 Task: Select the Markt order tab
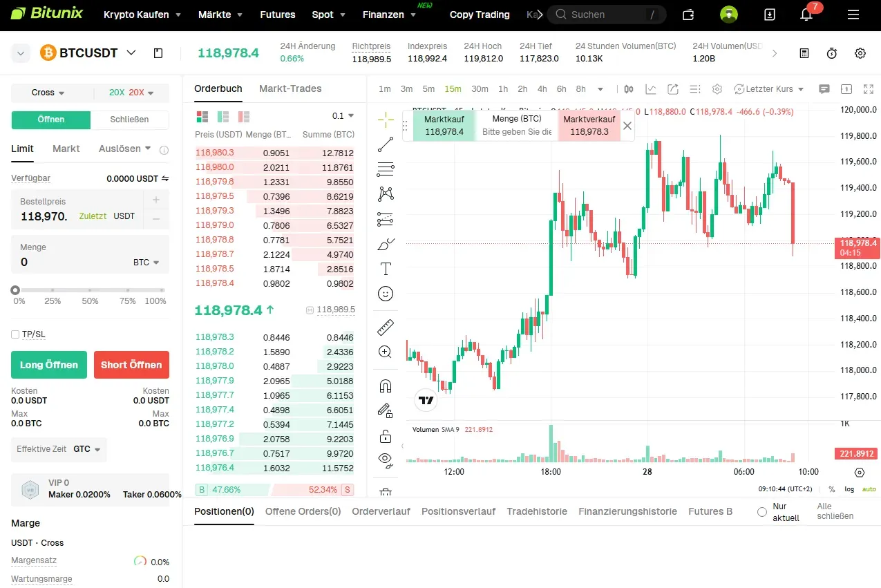tap(66, 149)
